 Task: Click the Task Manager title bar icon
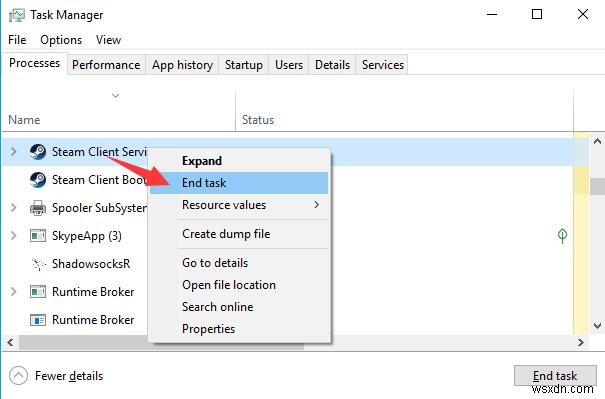[x=16, y=15]
